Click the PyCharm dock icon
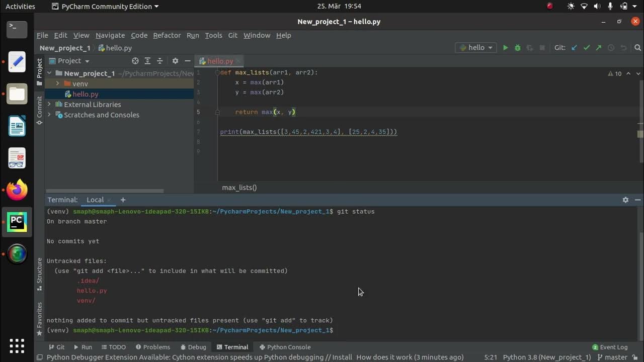This screenshot has height=362, width=644. click(17, 222)
